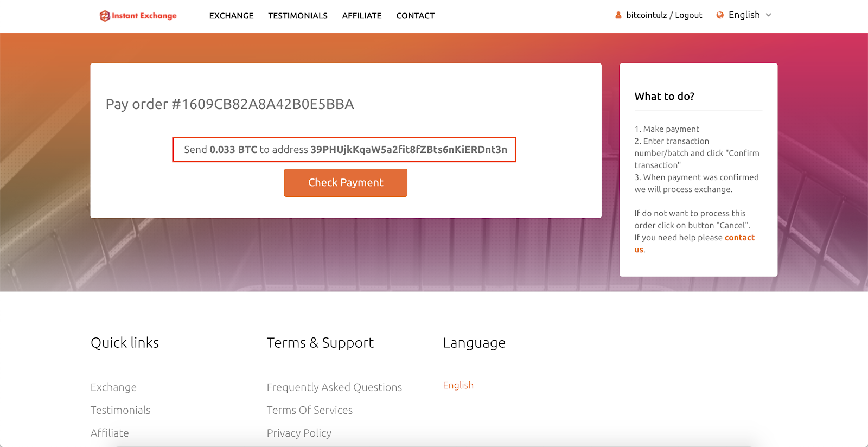868x447 pixels.
Task: Click the BTC address 39PHUjkKqaW5a2fit8fZBts6nKiERDnt3n
Action: pyautogui.click(x=409, y=150)
